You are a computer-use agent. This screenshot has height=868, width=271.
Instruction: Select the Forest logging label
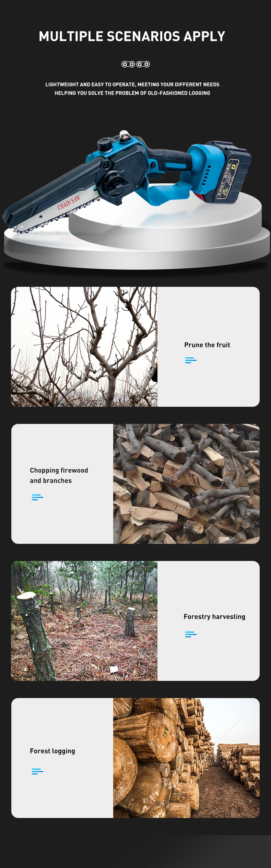coord(52,751)
